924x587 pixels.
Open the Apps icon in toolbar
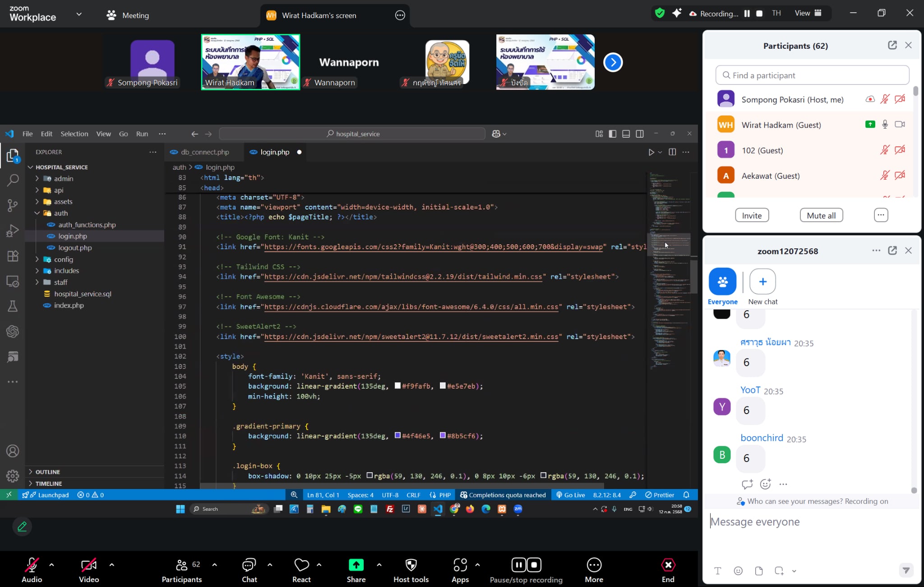460,565
